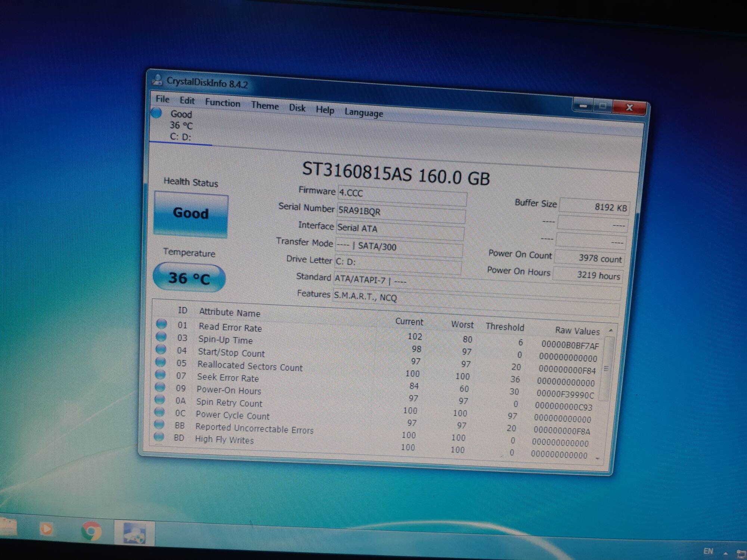
Task: Open the media player taskbar icon
Action: [47, 529]
